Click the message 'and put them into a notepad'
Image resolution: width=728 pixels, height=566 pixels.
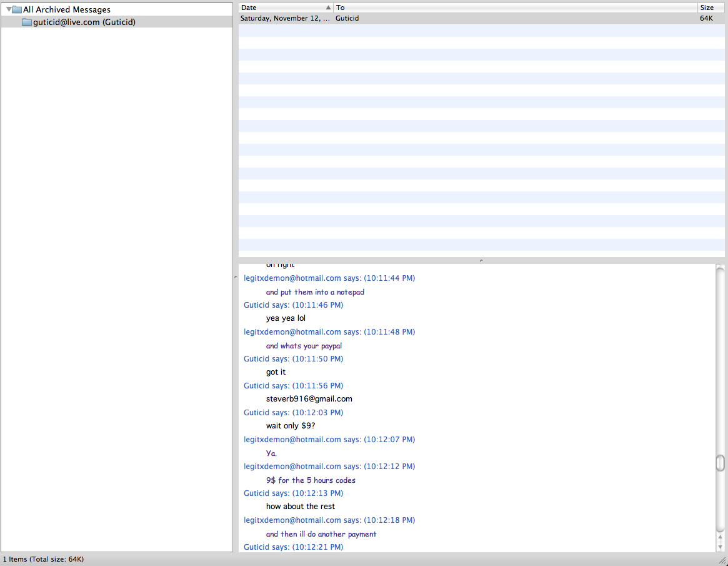pyautogui.click(x=315, y=292)
